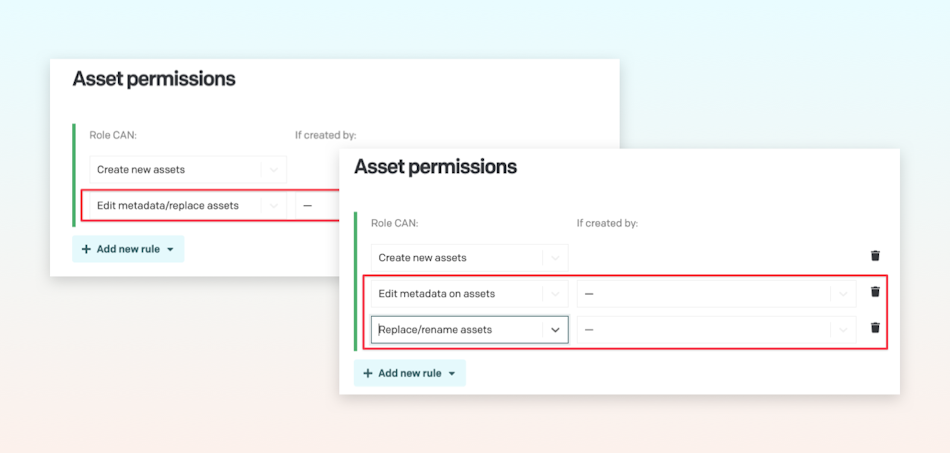
Task: Open caret arrow on back Add new rule button
Action: point(170,250)
